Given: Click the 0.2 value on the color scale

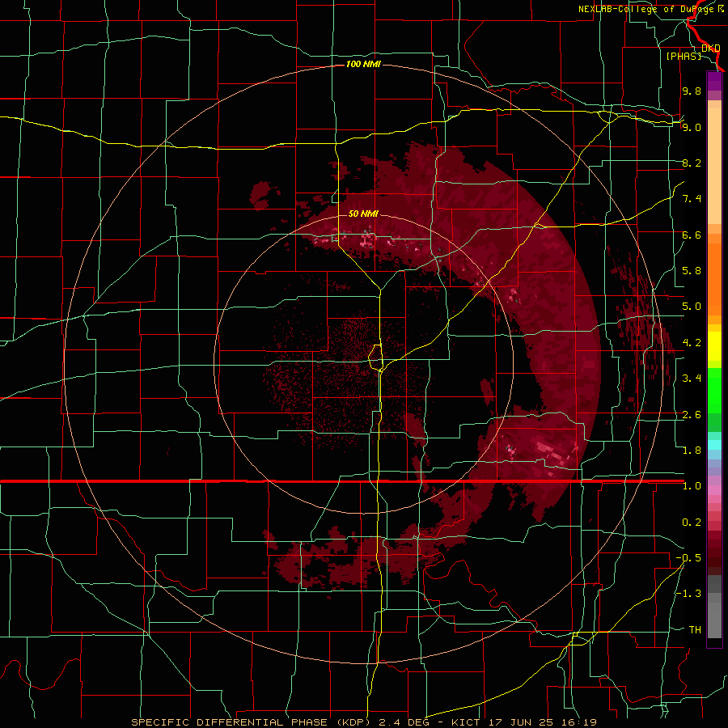Looking at the screenshot, I should coord(692,523).
